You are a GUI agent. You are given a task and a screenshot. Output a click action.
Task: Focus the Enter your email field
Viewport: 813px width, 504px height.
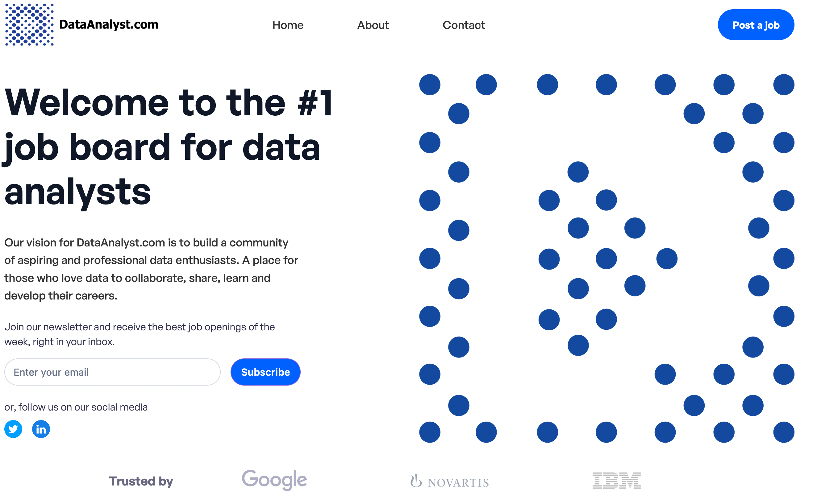pyautogui.click(x=112, y=372)
